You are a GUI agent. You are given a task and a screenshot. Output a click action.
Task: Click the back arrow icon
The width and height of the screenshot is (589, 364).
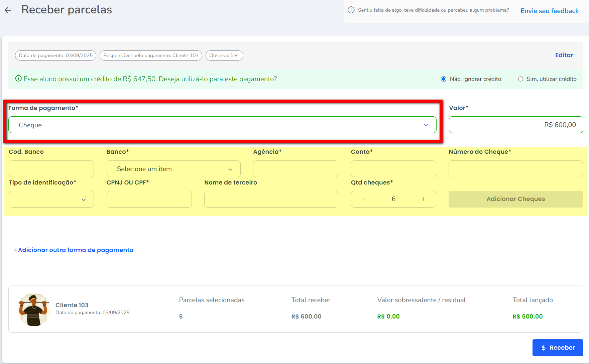(x=8, y=10)
